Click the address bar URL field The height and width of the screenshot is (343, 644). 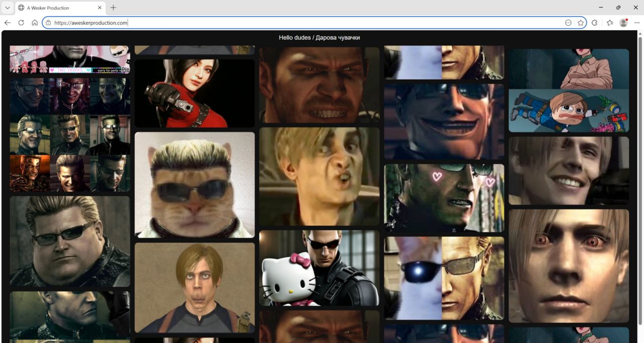[302, 23]
